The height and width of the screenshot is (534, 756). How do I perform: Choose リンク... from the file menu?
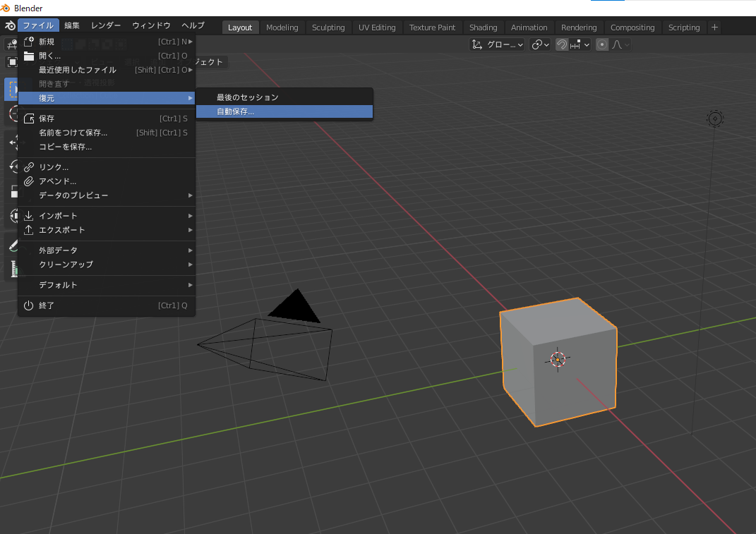pyautogui.click(x=107, y=167)
